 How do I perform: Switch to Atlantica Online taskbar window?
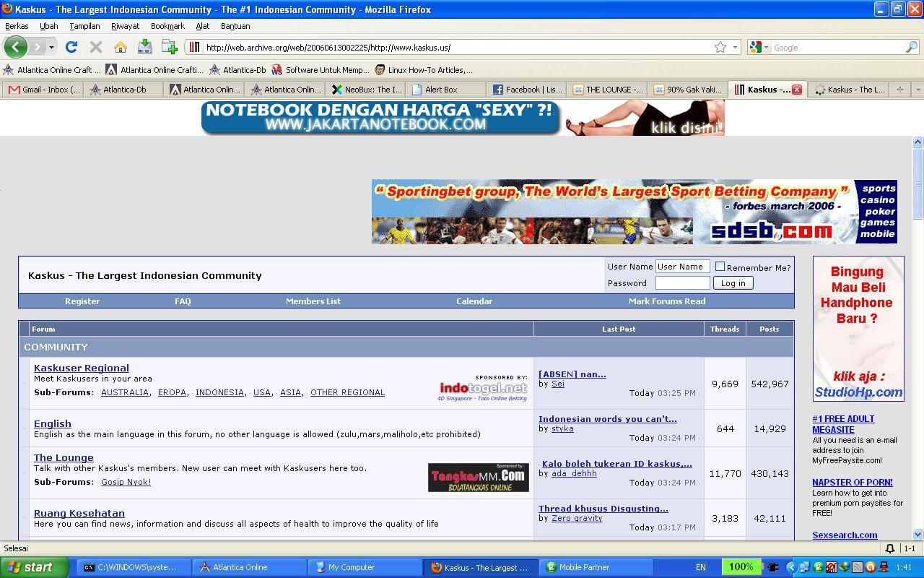tap(249, 567)
